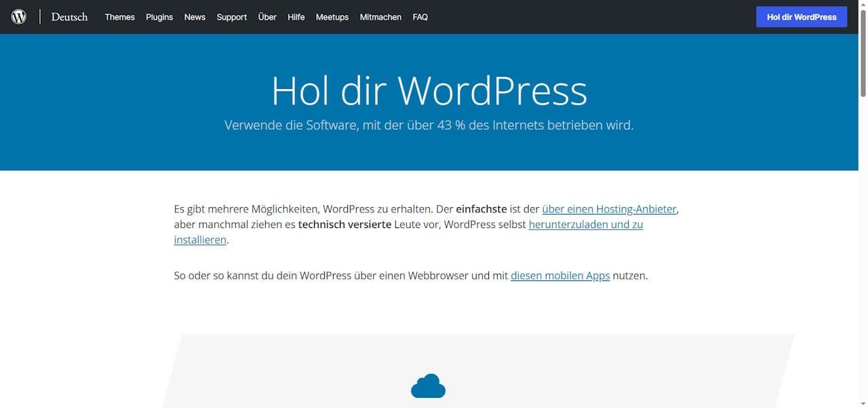Click the herunterzuladen und zu installieren link
Viewport: 868px width, 408px height.
coord(585,224)
